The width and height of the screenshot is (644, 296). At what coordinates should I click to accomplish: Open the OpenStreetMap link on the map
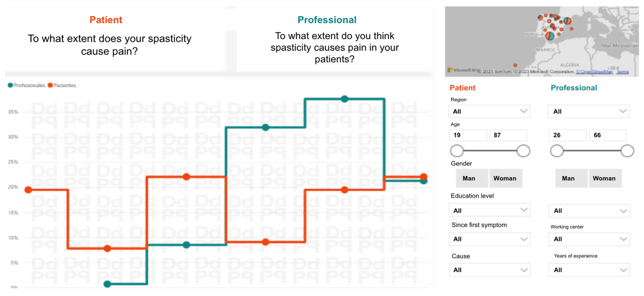(594, 72)
